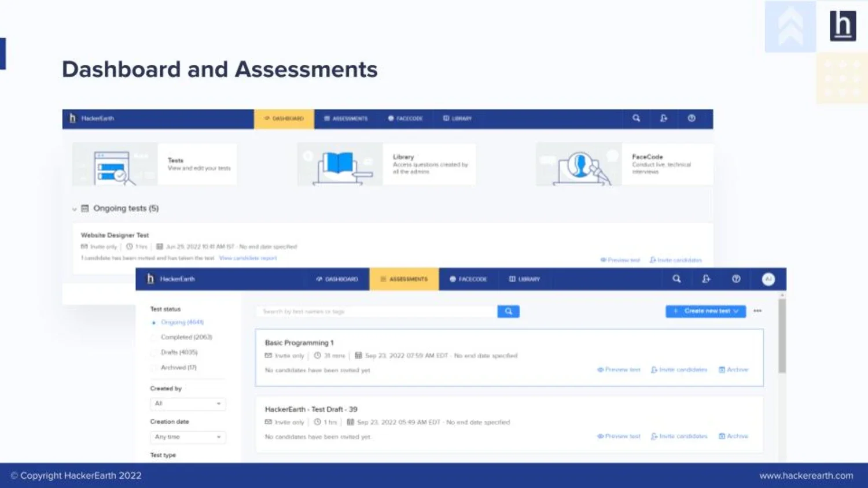868x488 pixels.
Task: Open three-dot more options menu
Action: click(757, 311)
